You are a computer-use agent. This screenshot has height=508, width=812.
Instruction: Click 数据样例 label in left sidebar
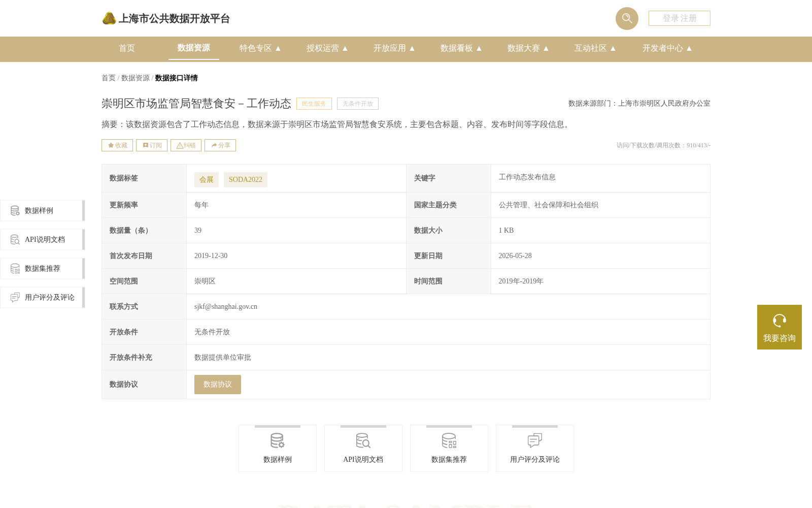click(39, 211)
